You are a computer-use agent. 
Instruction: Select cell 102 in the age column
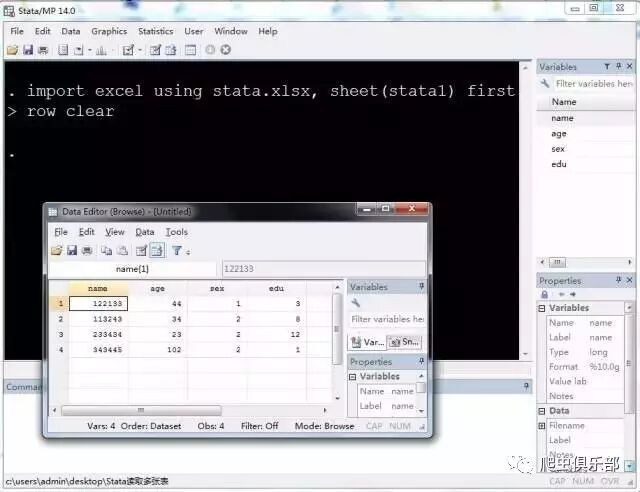(158, 350)
